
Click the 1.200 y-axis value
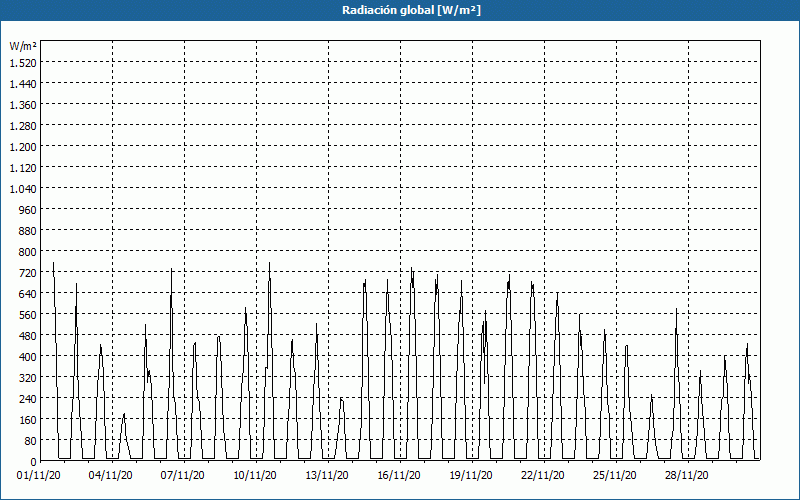pos(23,146)
